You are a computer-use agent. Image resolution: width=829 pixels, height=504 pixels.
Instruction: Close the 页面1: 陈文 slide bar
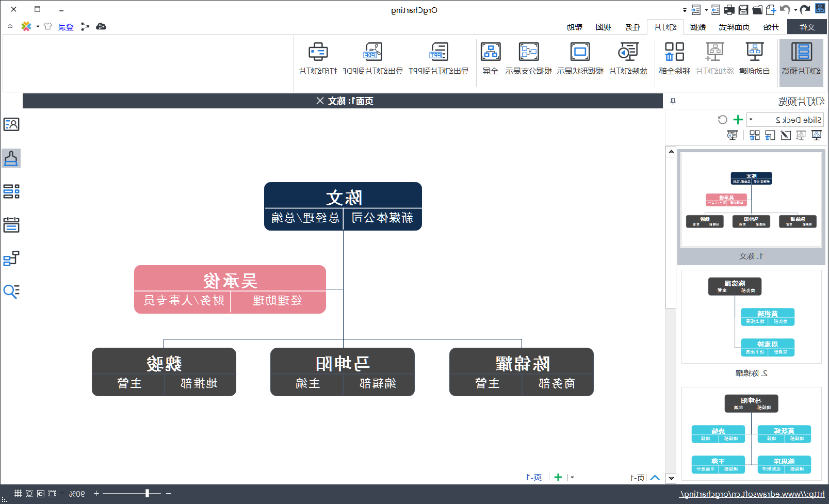[320, 101]
